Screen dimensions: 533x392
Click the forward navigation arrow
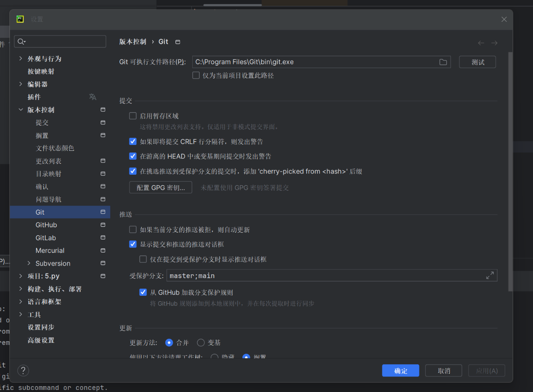pyautogui.click(x=494, y=43)
